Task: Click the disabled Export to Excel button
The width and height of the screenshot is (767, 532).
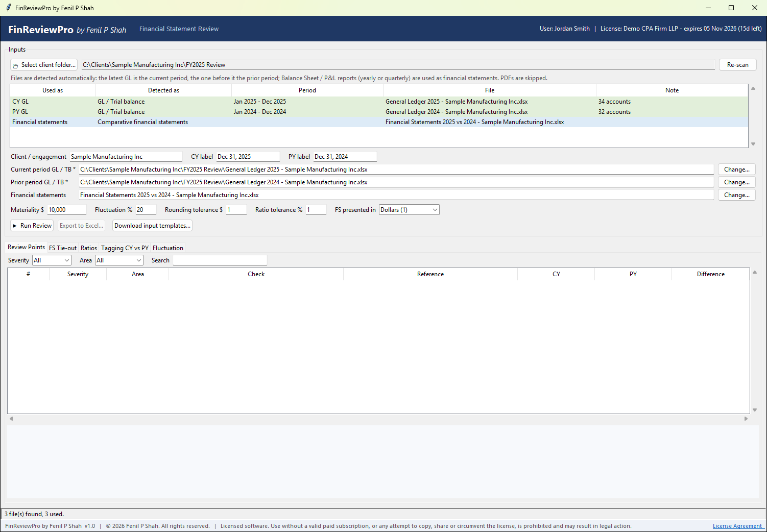Action: click(82, 226)
